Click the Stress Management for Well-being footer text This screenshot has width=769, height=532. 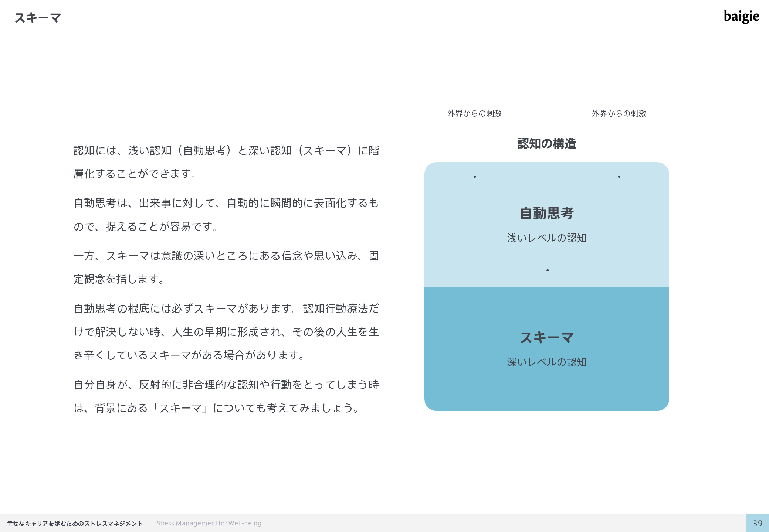(x=209, y=523)
